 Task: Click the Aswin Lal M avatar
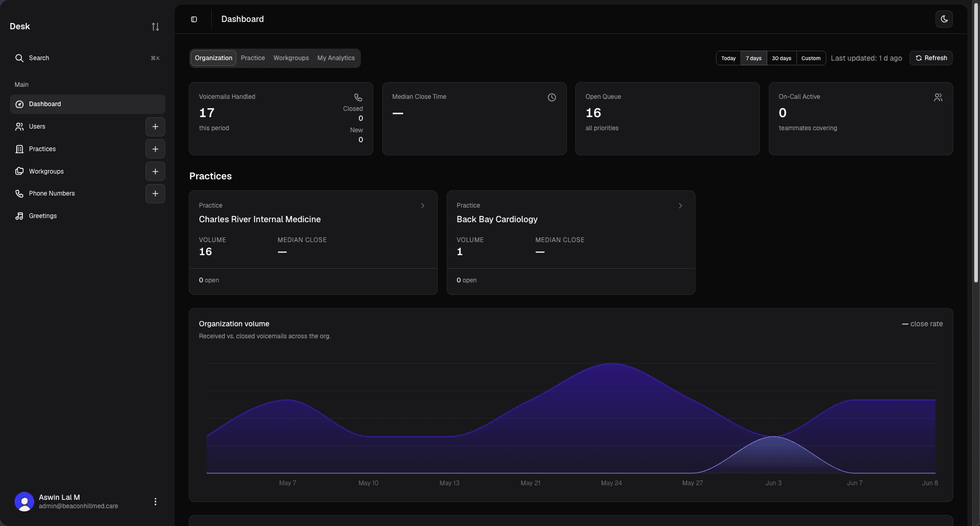click(24, 501)
